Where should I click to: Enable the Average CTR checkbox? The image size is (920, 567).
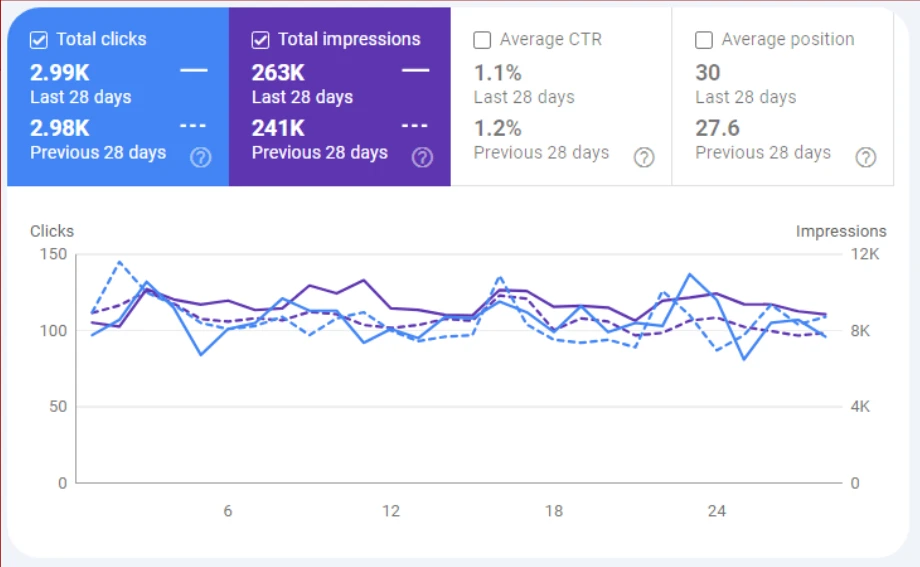pos(482,40)
